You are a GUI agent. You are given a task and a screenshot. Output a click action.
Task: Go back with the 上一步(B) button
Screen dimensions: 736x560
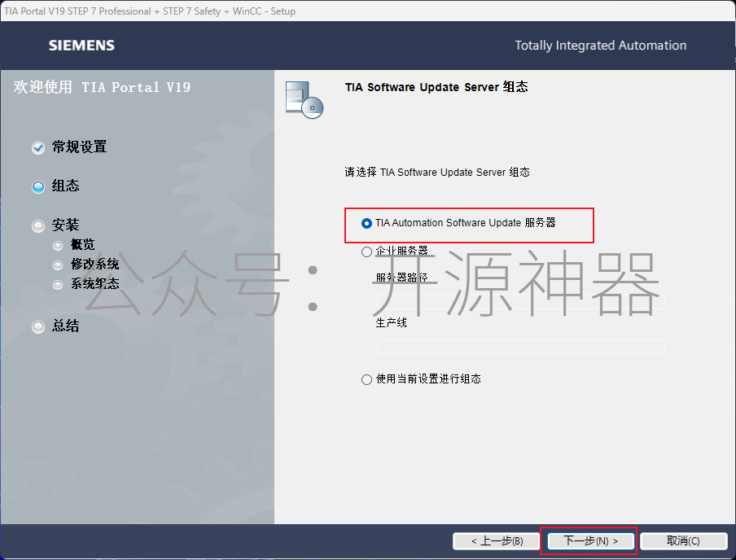point(497,541)
